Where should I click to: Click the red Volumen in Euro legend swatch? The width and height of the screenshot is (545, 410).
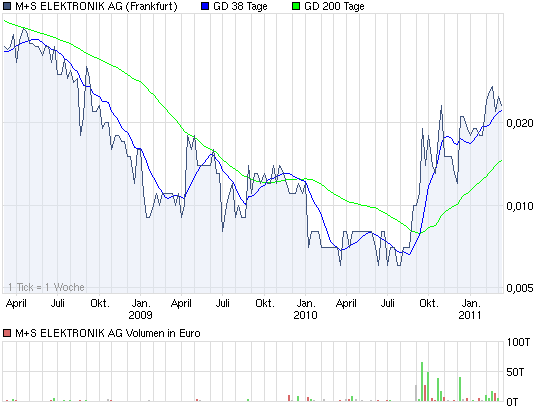click(x=7, y=333)
